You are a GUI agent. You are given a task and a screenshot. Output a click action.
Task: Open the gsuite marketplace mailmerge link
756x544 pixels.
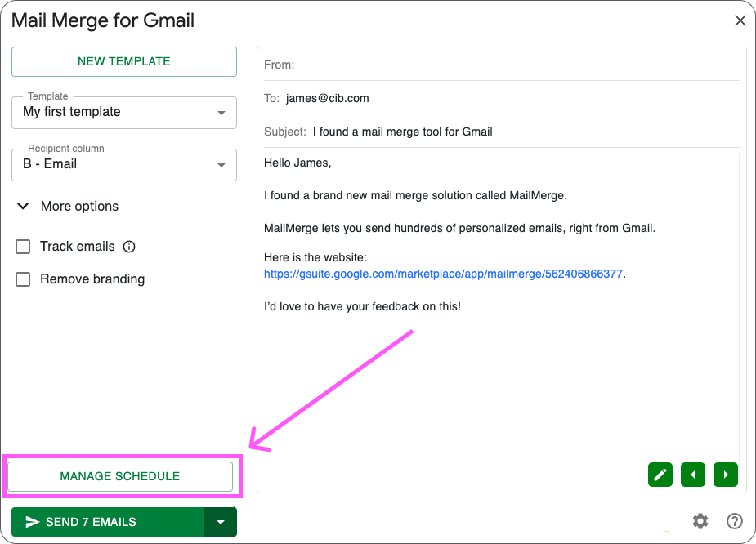[443, 274]
